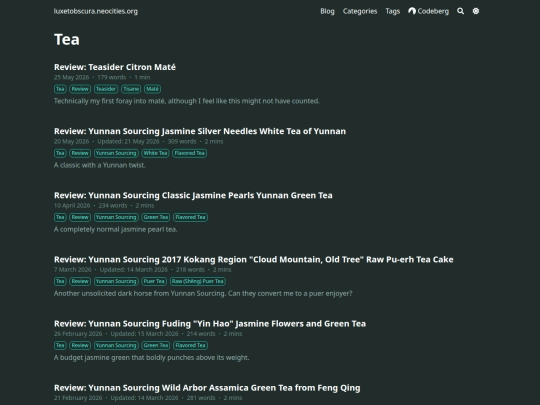Click summary 'A completely normal jasmine pearl tea.'

coord(115,229)
